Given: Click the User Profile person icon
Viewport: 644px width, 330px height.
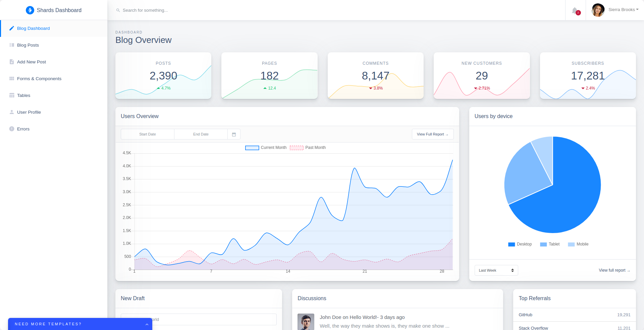Looking at the screenshot, I should (x=12, y=112).
